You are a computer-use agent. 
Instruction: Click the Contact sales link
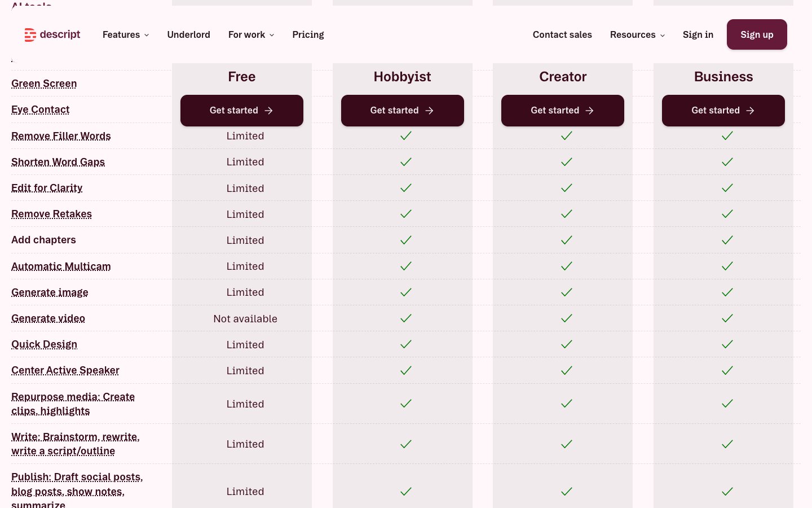click(562, 35)
